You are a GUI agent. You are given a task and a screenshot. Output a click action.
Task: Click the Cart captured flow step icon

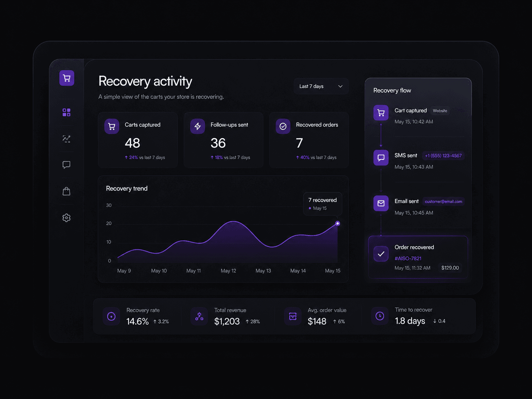[381, 113]
